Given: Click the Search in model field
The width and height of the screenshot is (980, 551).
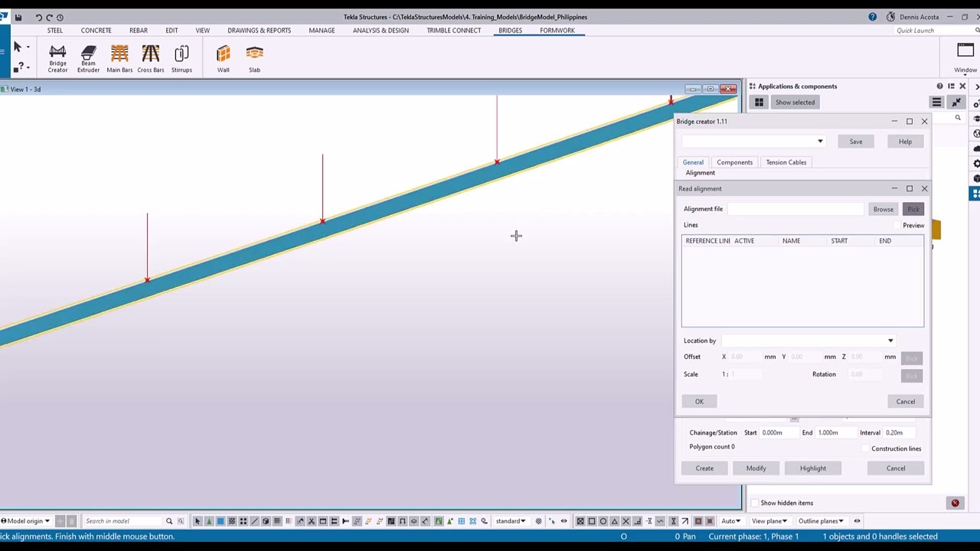Looking at the screenshot, I should point(122,521).
